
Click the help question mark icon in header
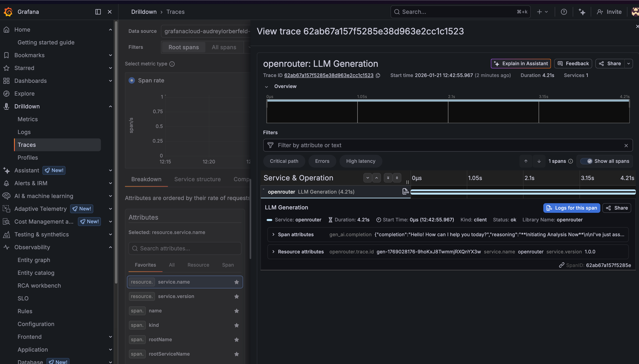(x=564, y=12)
